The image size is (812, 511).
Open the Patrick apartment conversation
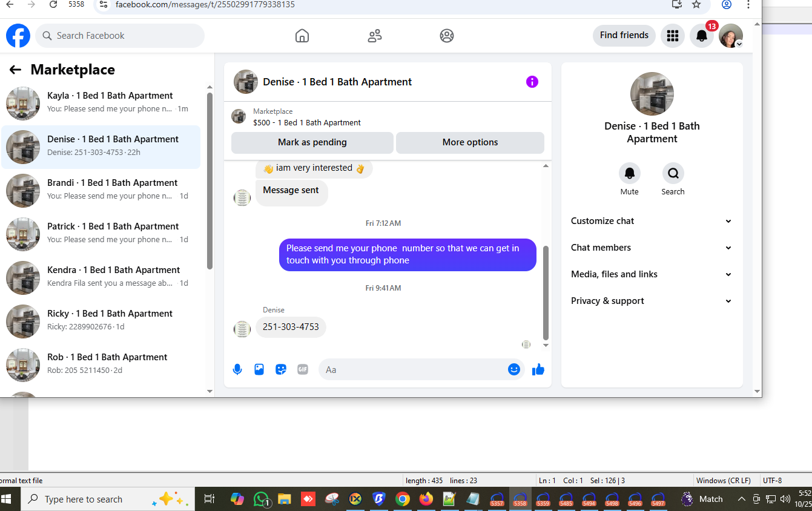101,234
